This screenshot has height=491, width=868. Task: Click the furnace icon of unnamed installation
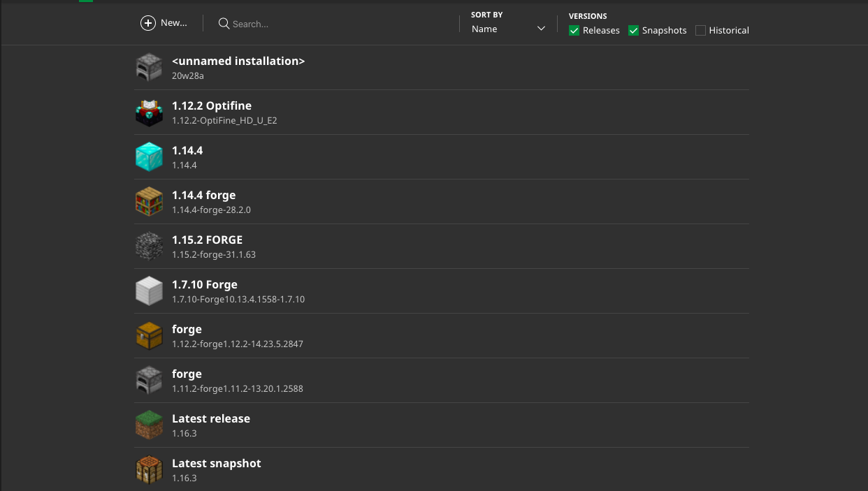tap(149, 67)
